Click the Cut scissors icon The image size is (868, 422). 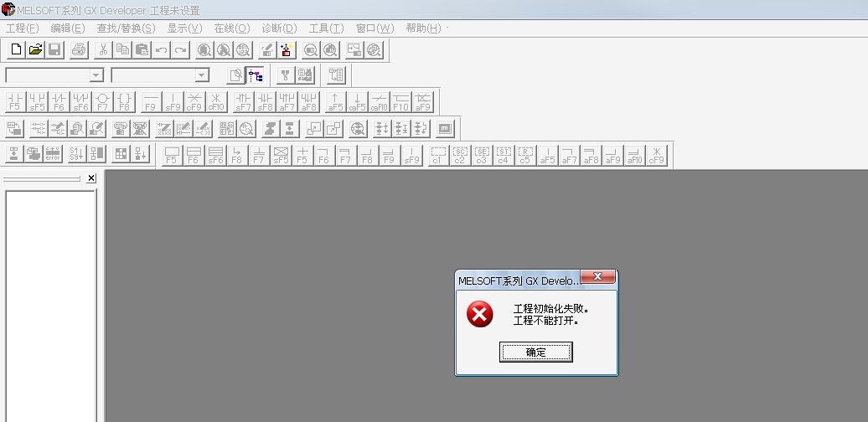103,50
